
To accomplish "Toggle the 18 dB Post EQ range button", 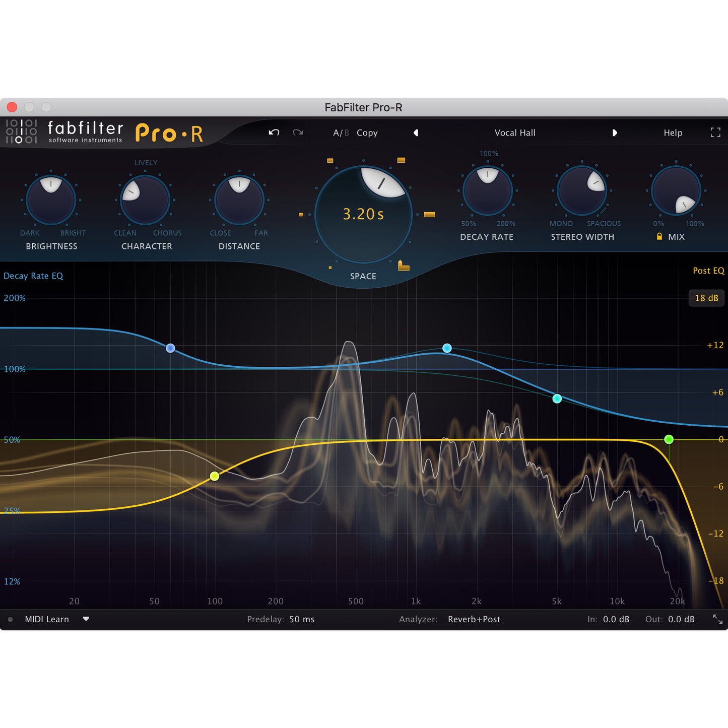I will pyautogui.click(x=706, y=298).
